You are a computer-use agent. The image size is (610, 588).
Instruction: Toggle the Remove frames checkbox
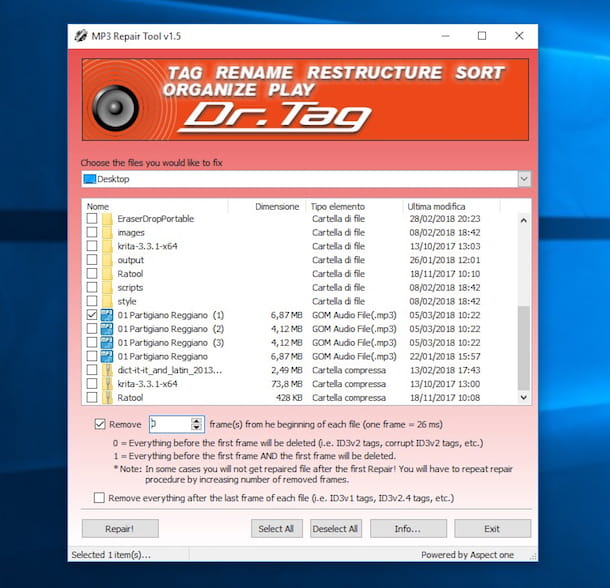pyautogui.click(x=100, y=424)
